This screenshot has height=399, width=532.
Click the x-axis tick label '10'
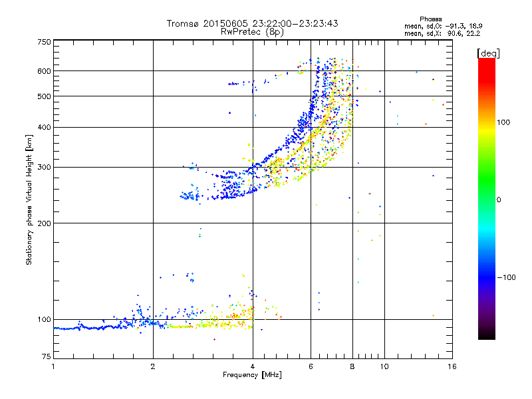(x=384, y=366)
